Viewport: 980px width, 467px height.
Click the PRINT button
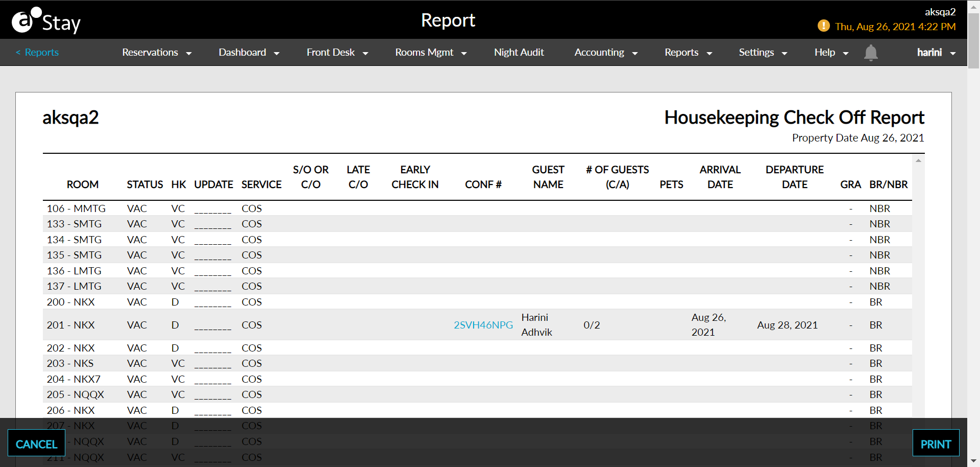click(936, 443)
